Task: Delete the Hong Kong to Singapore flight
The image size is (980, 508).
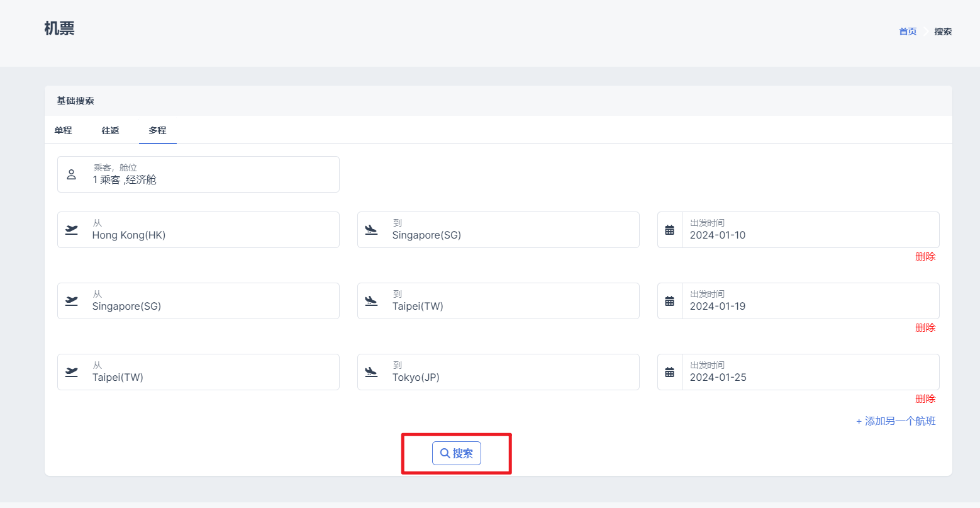Action: [925, 256]
